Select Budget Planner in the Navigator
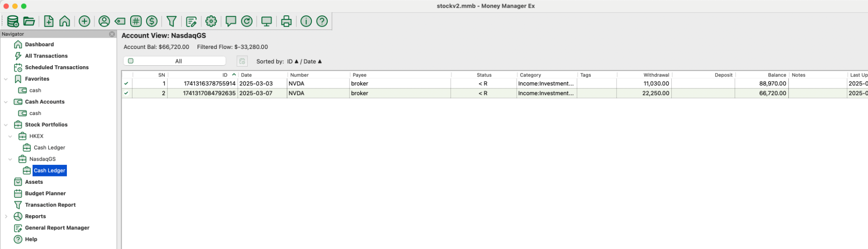Screen dimensions: 868x249 tap(45, 193)
